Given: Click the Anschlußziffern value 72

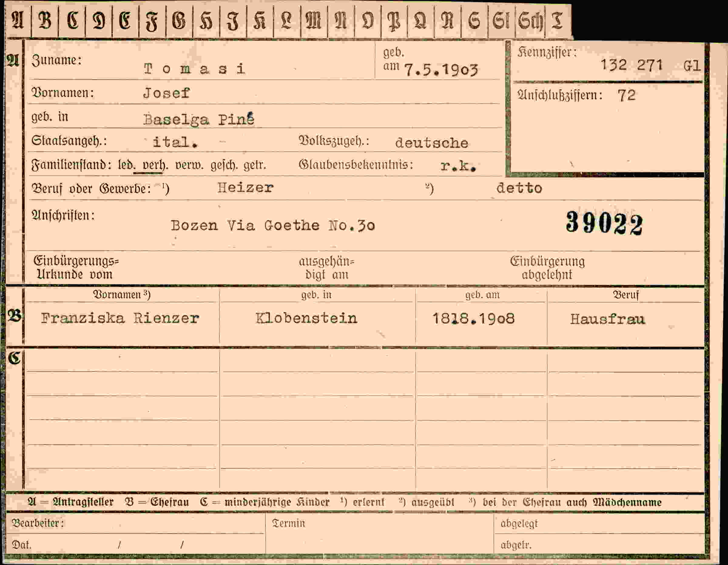Looking at the screenshot, I should (626, 96).
